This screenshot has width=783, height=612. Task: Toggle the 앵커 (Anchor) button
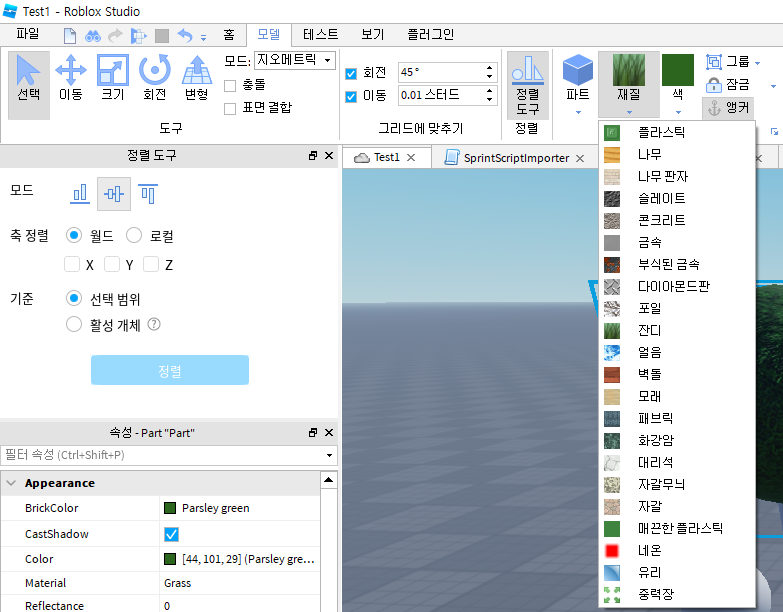click(x=728, y=107)
